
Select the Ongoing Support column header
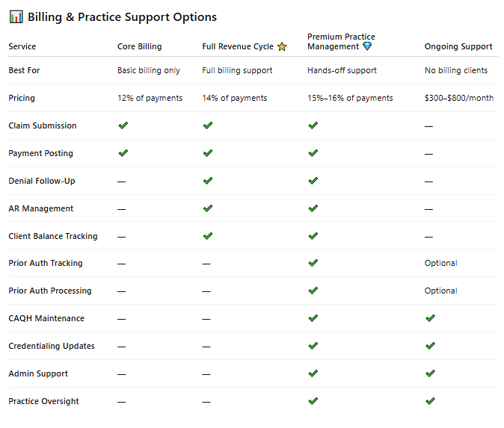(458, 46)
